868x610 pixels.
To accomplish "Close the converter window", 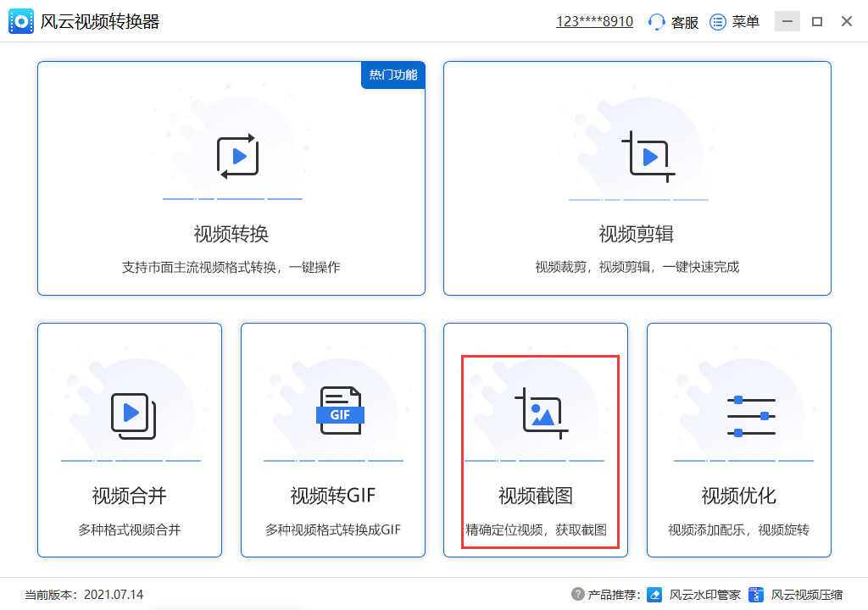I will tap(847, 21).
